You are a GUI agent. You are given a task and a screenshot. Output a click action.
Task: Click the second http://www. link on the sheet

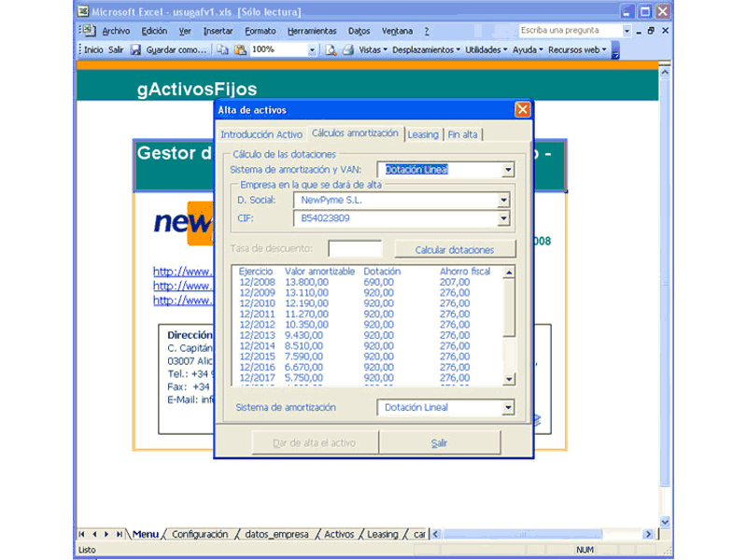point(183,286)
